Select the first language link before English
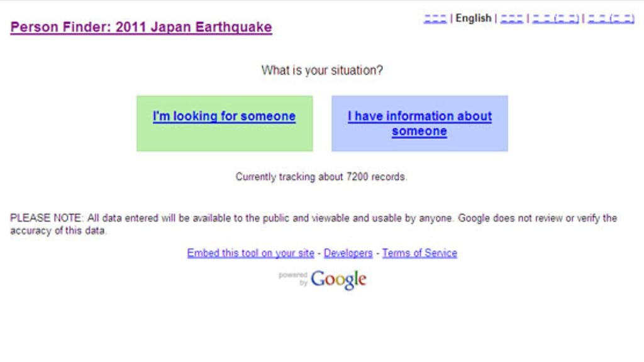644x362 pixels. 437,18
